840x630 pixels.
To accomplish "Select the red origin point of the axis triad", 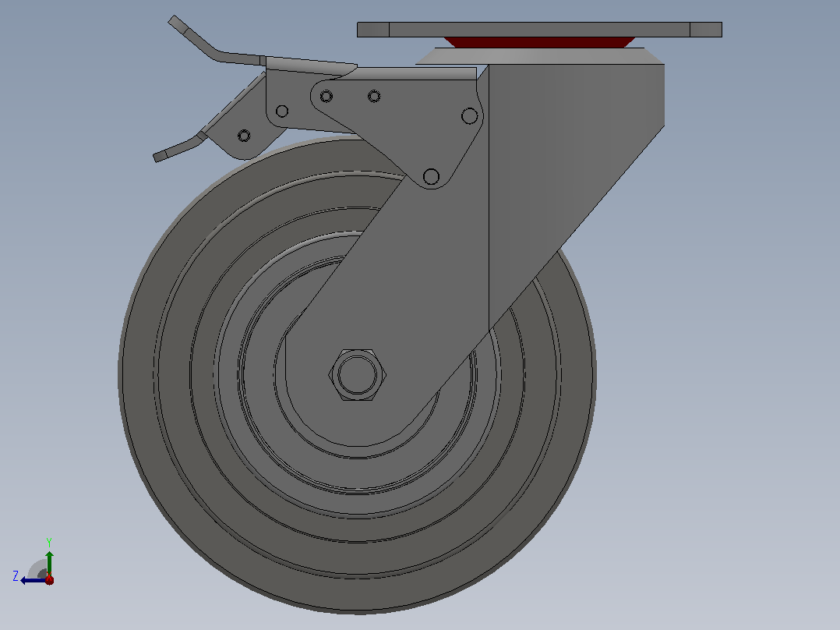I will click(x=49, y=579).
